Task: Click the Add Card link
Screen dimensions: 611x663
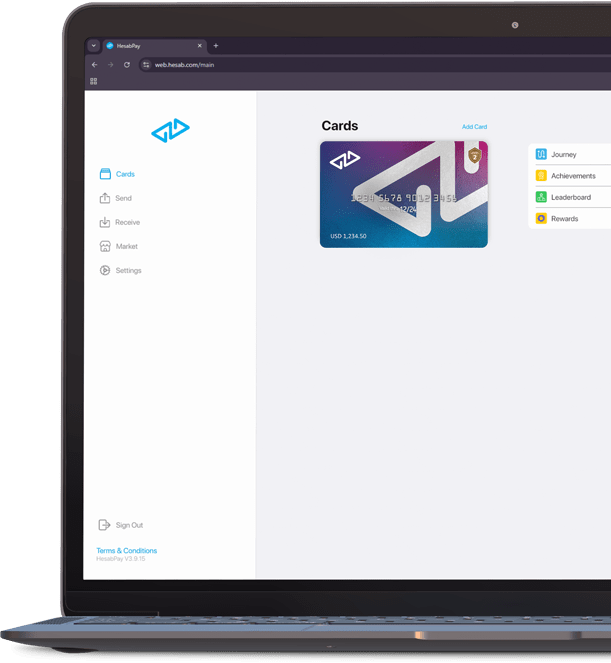Action: (474, 127)
